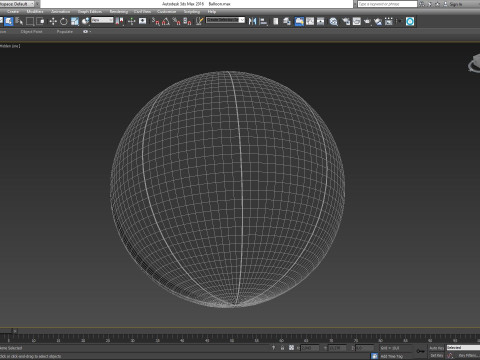Open the Create Selection Set dropdown

225,20
